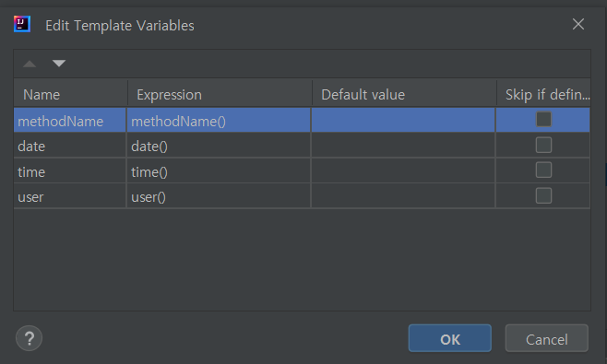The width and height of the screenshot is (607, 364).
Task: Click the methodName() expression cell
Action: (219, 121)
